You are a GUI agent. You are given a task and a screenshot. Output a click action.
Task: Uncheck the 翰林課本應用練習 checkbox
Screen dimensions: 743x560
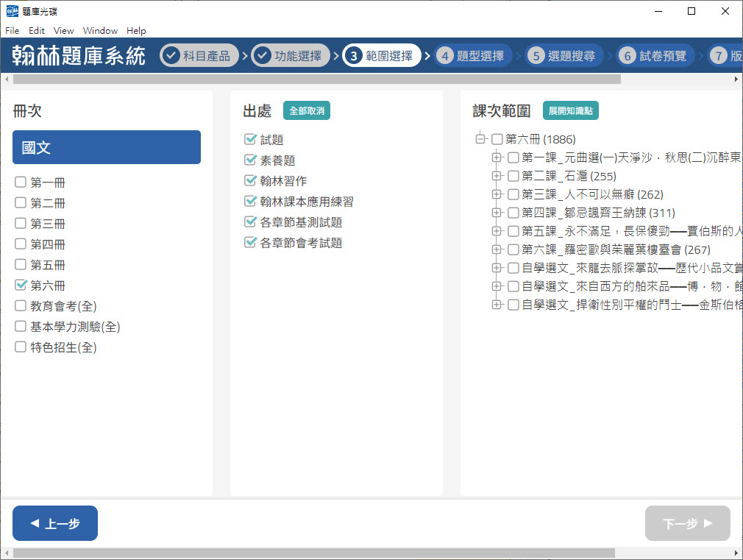click(250, 202)
